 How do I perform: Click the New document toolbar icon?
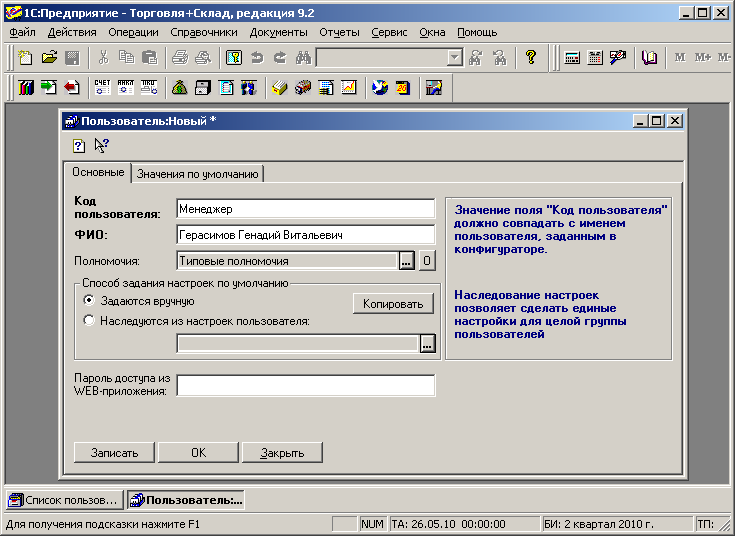pyautogui.click(x=25, y=58)
